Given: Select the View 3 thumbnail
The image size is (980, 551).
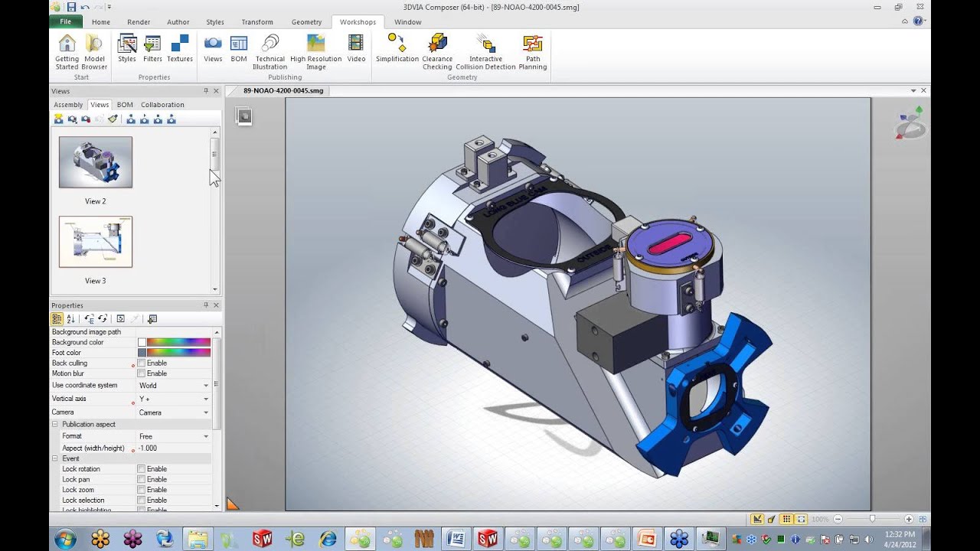Looking at the screenshot, I should coord(96,242).
